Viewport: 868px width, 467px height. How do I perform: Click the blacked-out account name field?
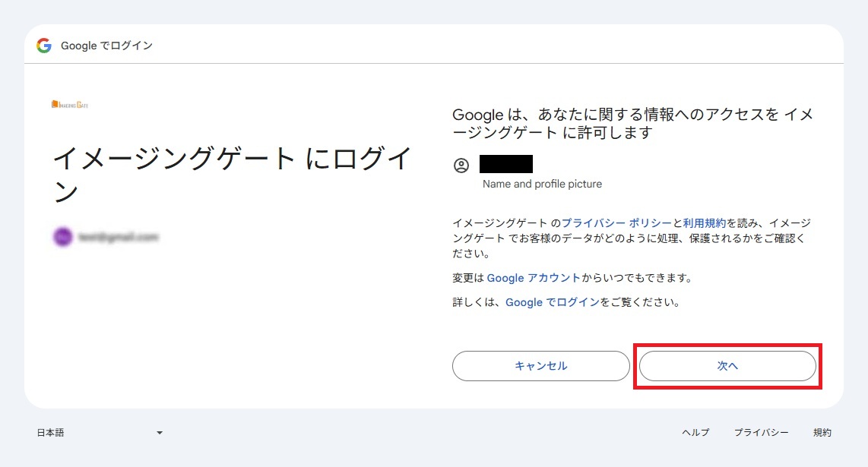pyautogui.click(x=505, y=164)
